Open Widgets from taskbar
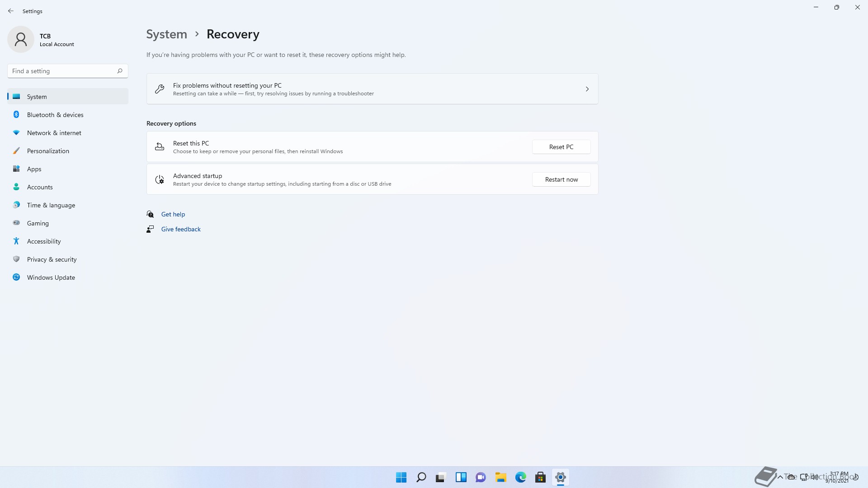 click(461, 477)
